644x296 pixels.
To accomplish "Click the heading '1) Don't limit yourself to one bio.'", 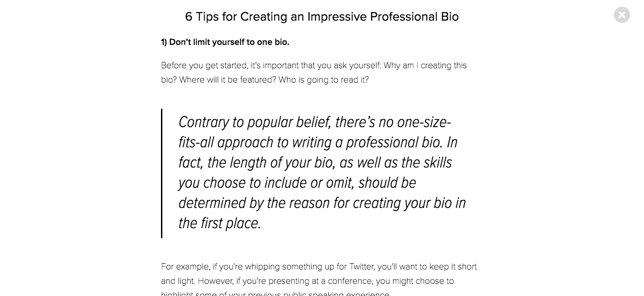I will 225,42.
